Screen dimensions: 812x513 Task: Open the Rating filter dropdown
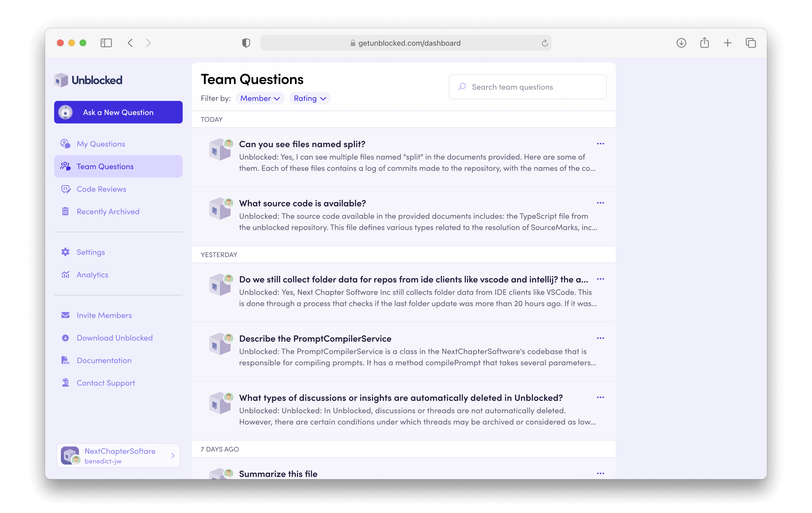click(310, 98)
